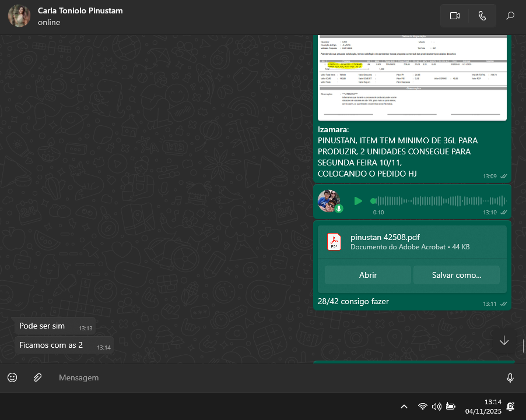Screen dimensions: 526x420
Task: Click contact name Carla Toniolo Pinustam header
Action: tap(80, 11)
